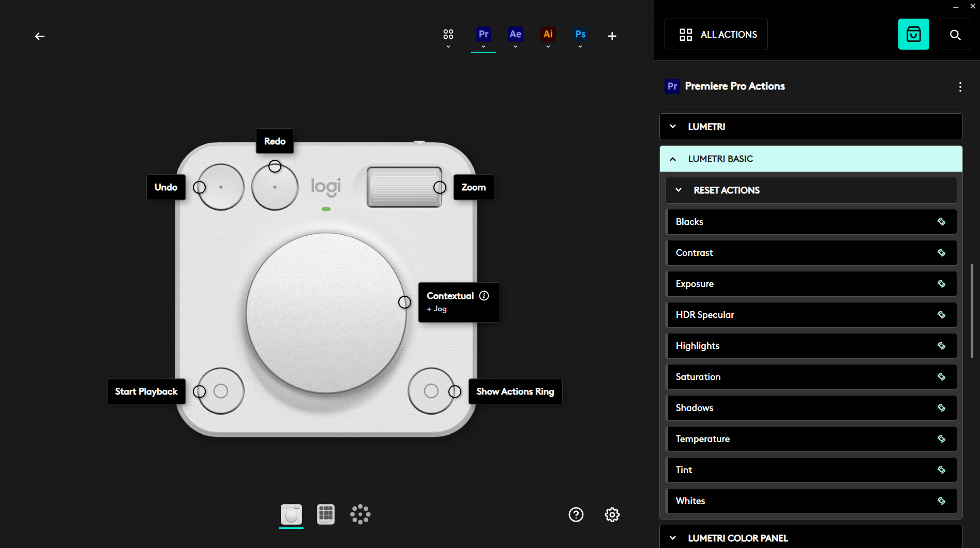Switch to the After Effects actions profile
Viewport: 980px width, 548px height.
515,34
